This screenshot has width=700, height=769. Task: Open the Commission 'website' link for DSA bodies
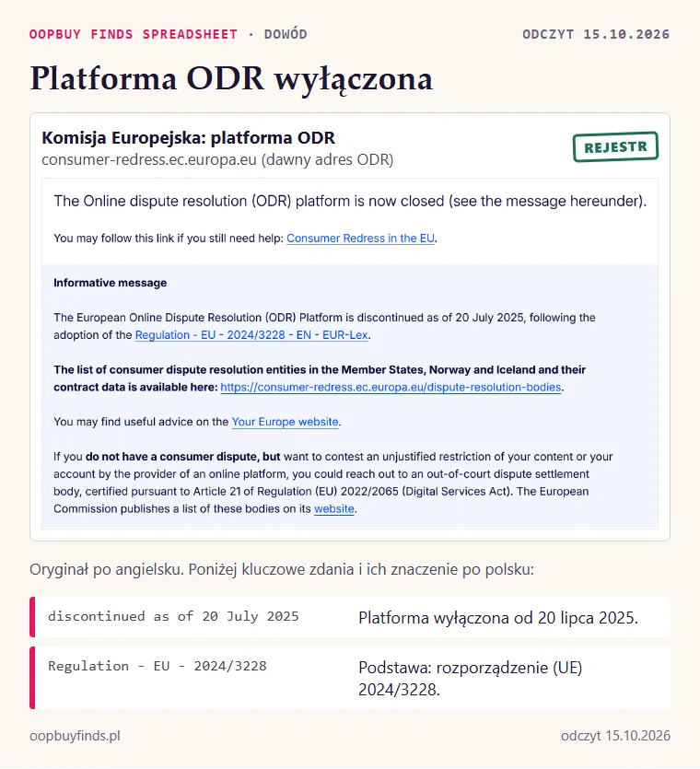(x=334, y=508)
